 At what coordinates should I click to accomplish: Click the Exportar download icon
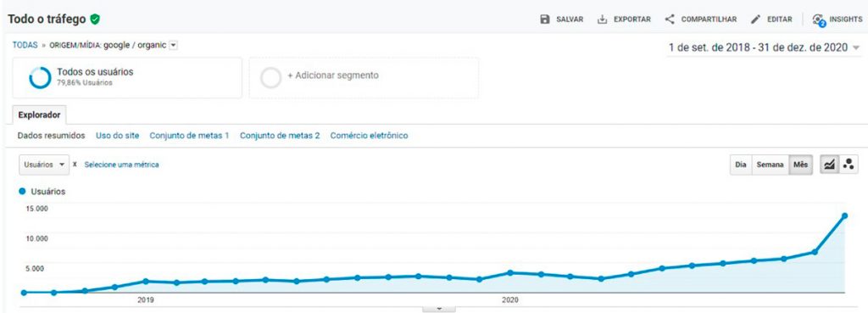point(603,20)
